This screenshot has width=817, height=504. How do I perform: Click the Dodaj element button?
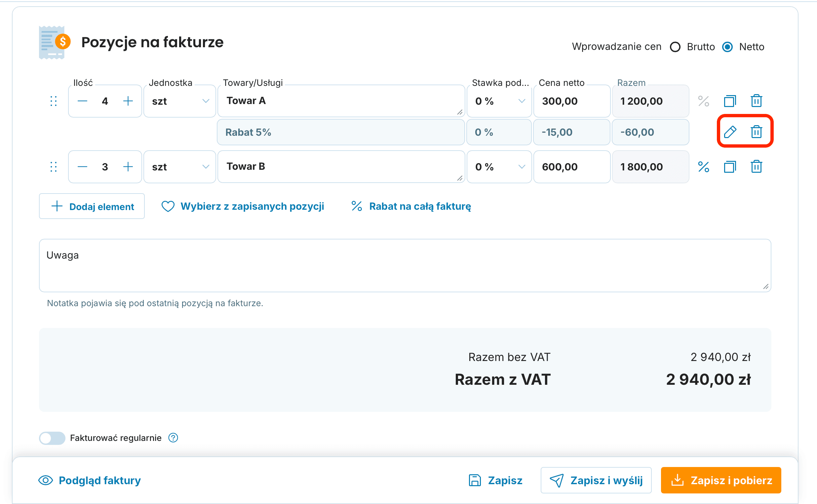coord(92,206)
